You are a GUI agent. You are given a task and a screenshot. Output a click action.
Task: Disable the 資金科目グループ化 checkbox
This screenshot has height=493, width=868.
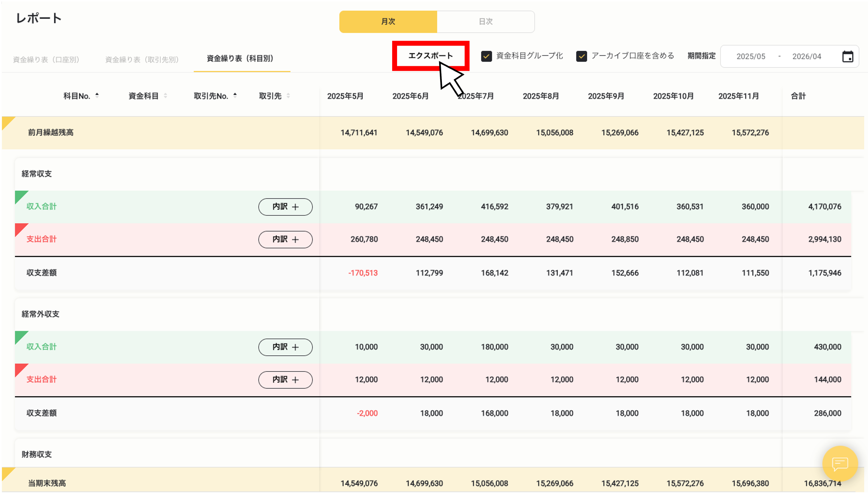[x=487, y=56]
